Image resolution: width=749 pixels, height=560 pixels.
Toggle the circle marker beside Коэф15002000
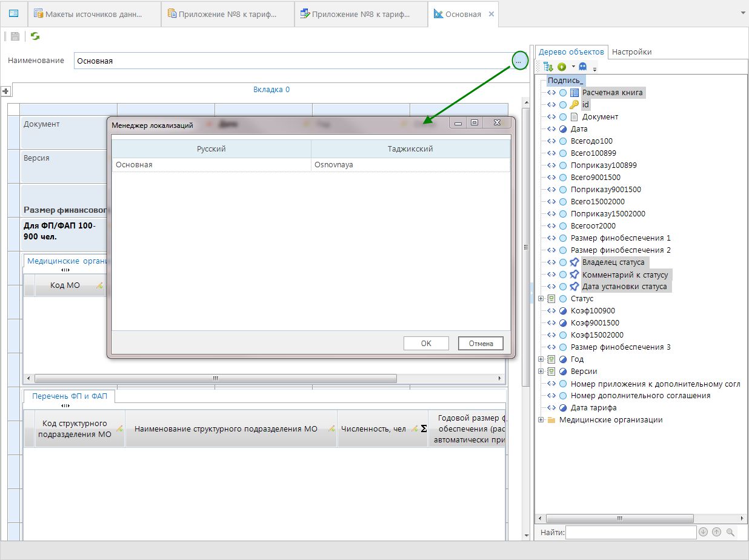(x=563, y=335)
